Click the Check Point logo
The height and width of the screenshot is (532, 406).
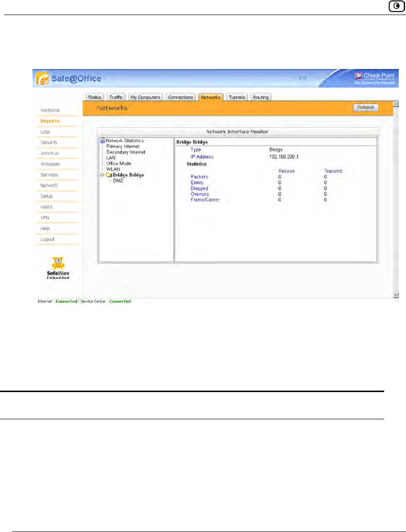375,78
